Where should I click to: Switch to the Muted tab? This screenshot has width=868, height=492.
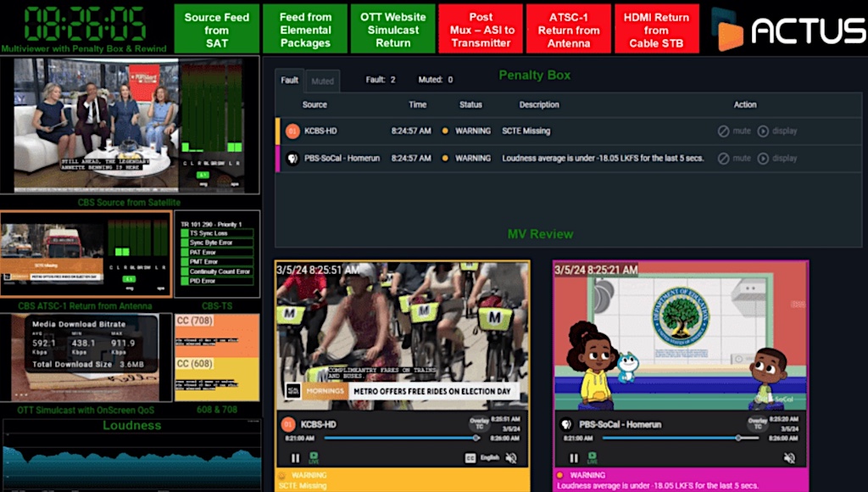(x=322, y=81)
